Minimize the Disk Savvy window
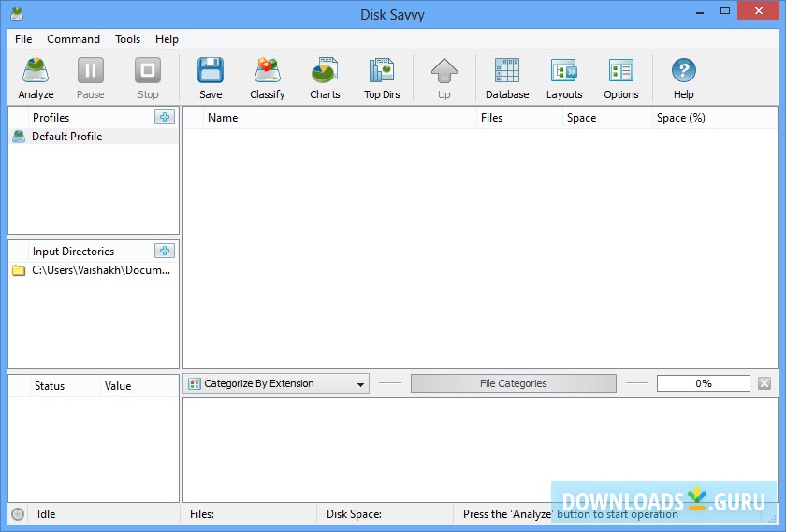786x532 pixels. 700,11
